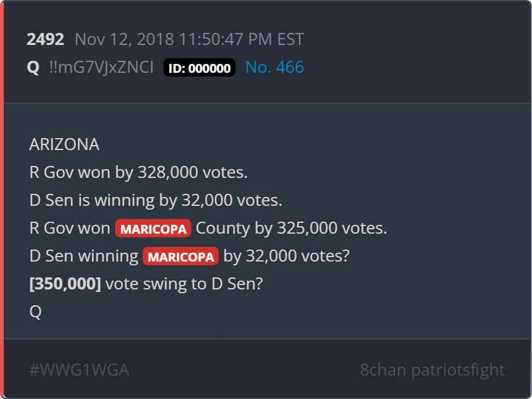Screen dimensions: 532x399
Task: Click the Q signature below the message
Action: [x=35, y=312]
